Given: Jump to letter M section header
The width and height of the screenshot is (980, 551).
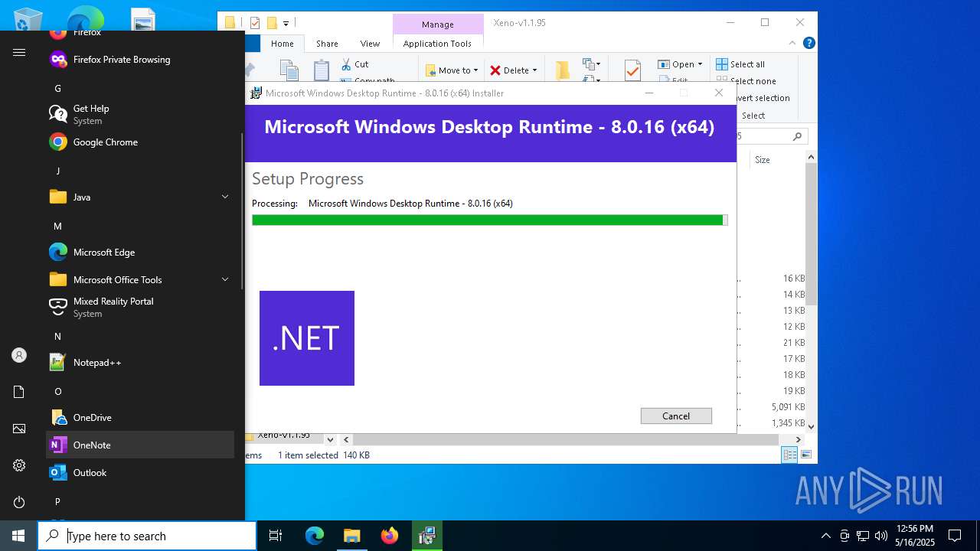Looking at the screenshot, I should tap(57, 227).
